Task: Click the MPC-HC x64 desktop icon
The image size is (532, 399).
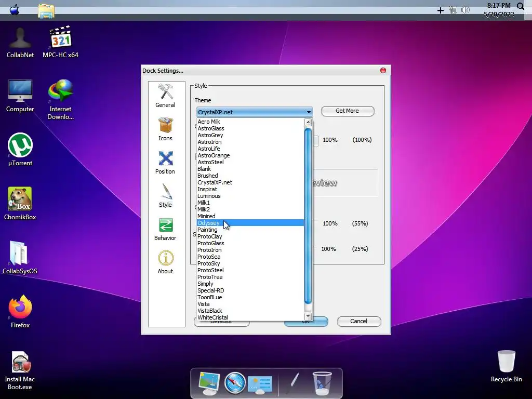Action: [x=60, y=43]
